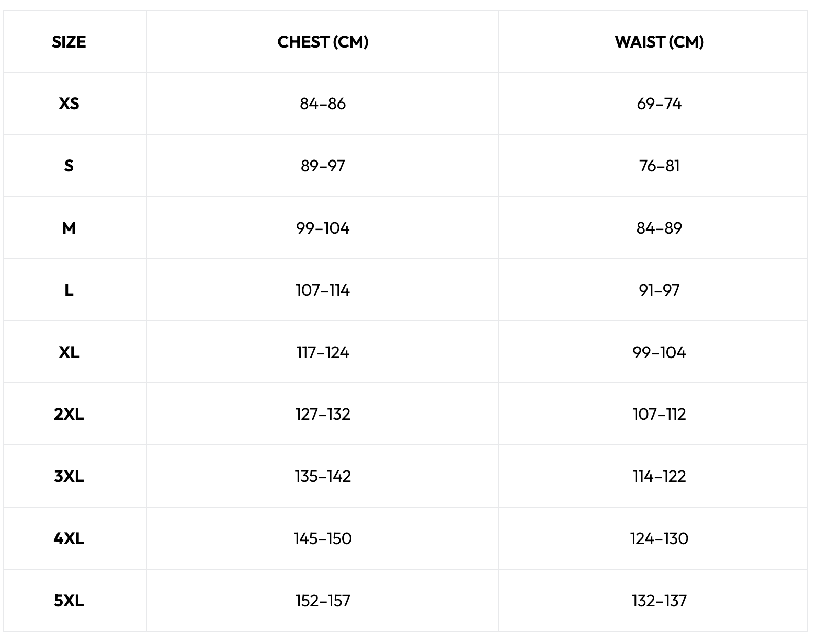817x644 pixels.
Task: Click the SIZE column header
Action: [69, 42]
